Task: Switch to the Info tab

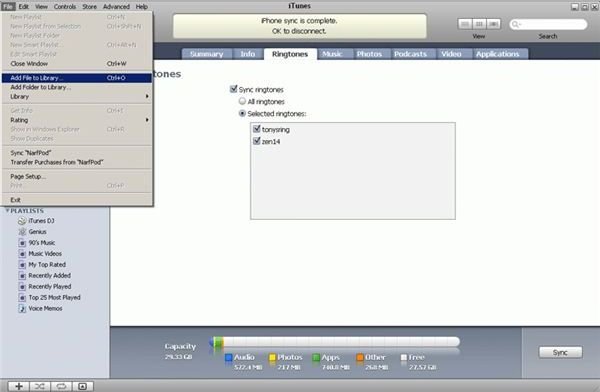Action: [248, 54]
